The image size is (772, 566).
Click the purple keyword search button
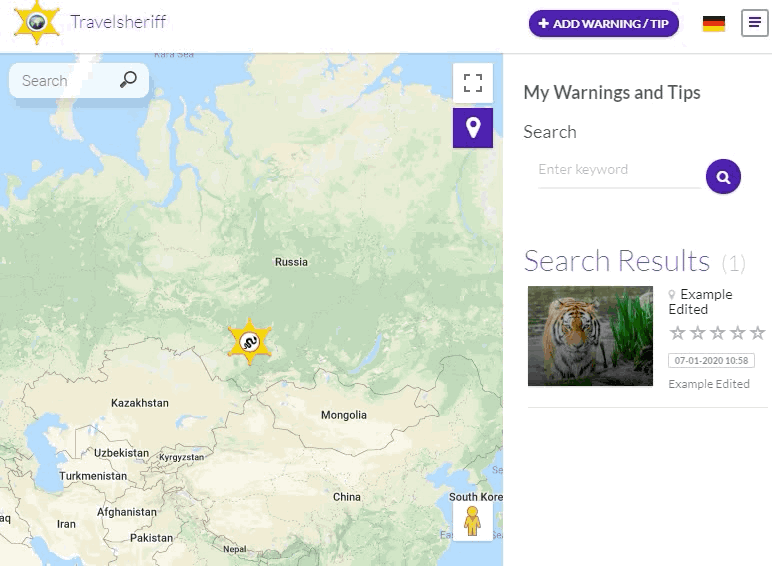(723, 177)
